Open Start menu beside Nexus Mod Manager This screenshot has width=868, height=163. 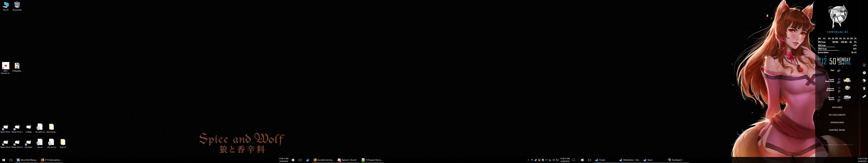4,160
